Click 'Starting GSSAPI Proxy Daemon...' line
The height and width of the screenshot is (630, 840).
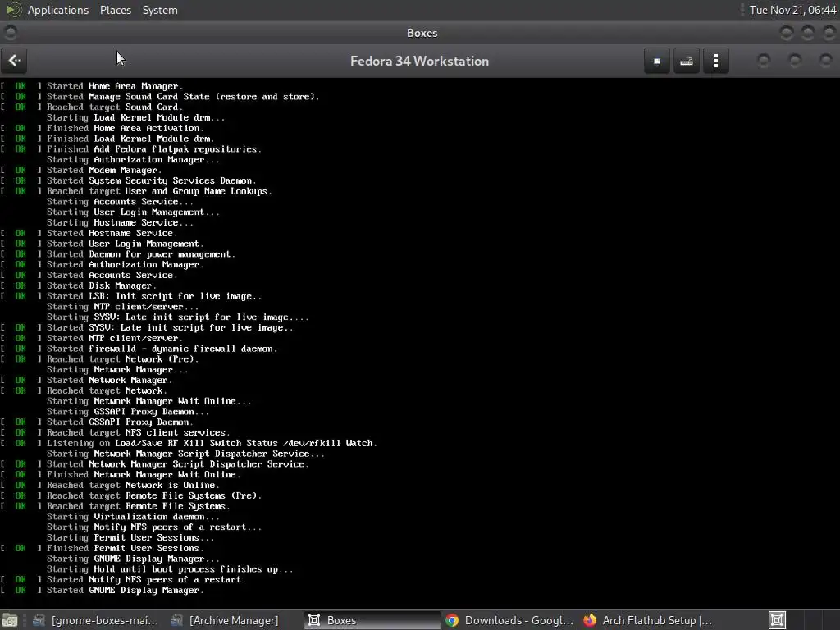point(128,412)
